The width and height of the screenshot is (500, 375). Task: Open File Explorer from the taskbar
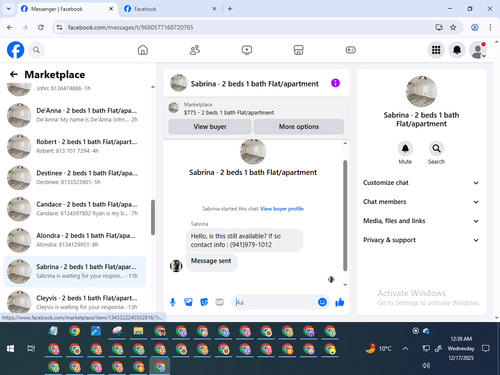coord(138,331)
